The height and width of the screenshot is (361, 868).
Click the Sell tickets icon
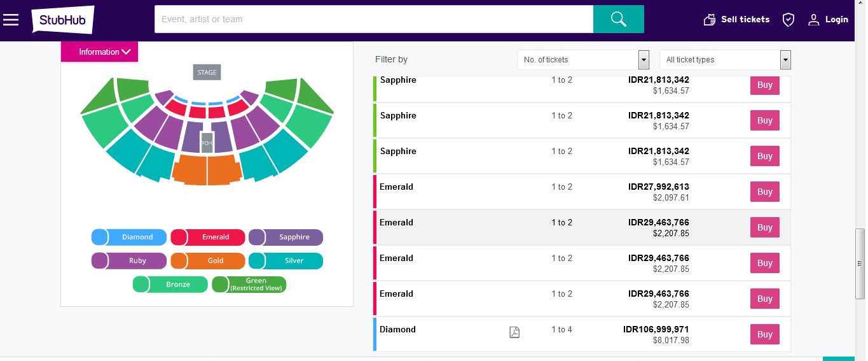point(710,20)
